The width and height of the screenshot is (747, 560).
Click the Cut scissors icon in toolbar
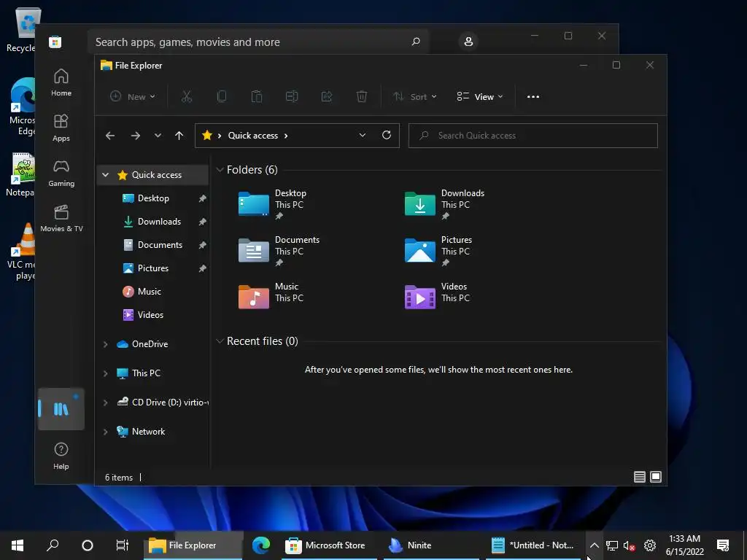click(186, 97)
